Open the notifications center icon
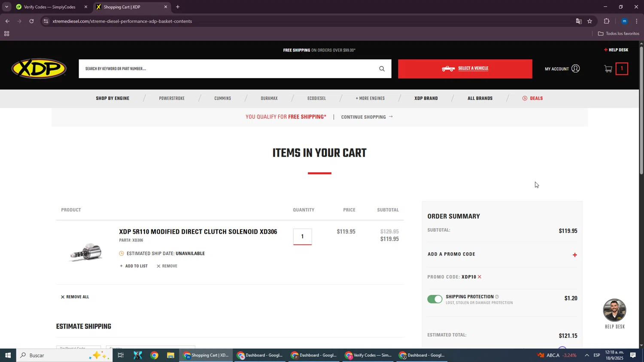 (x=633, y=355)
